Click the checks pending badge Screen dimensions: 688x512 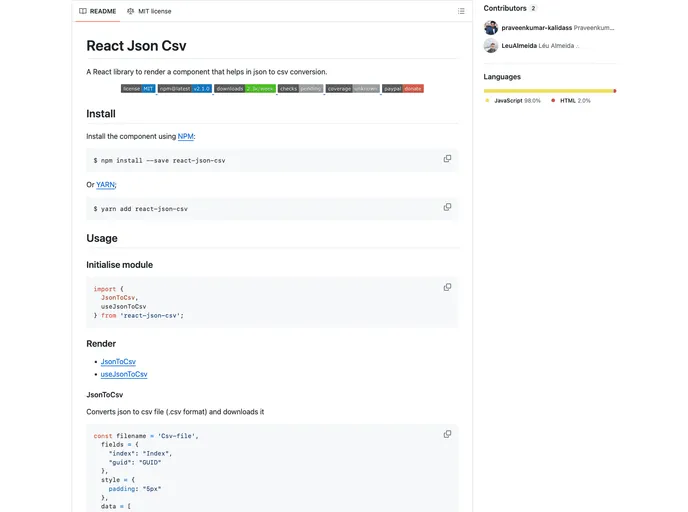point(301,89)
